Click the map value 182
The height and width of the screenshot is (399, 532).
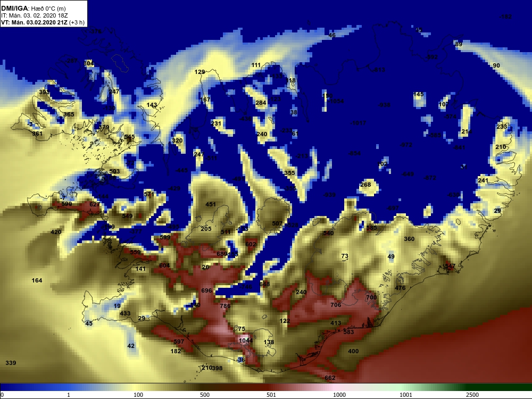tap(176, 351)
